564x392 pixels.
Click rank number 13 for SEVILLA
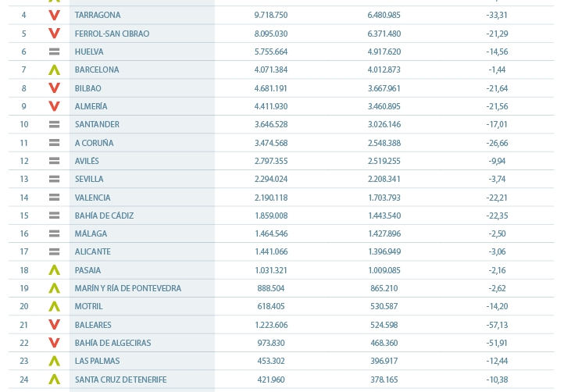point(24,179)
